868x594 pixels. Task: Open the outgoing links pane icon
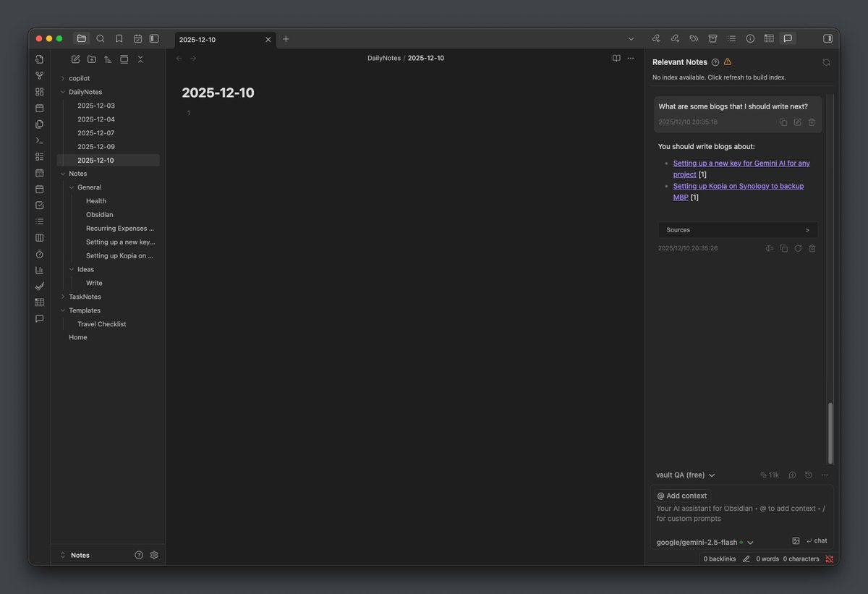[x=675, y=38]
